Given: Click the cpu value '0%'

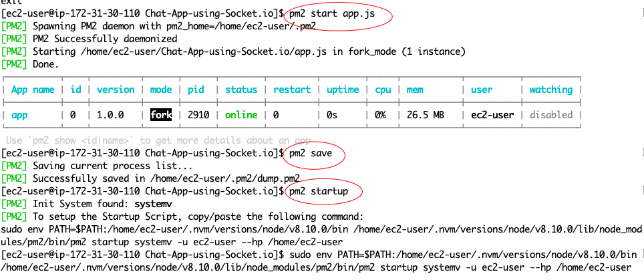Looking at the screenshot, I should pyautogui.click(x=380, y=115).
